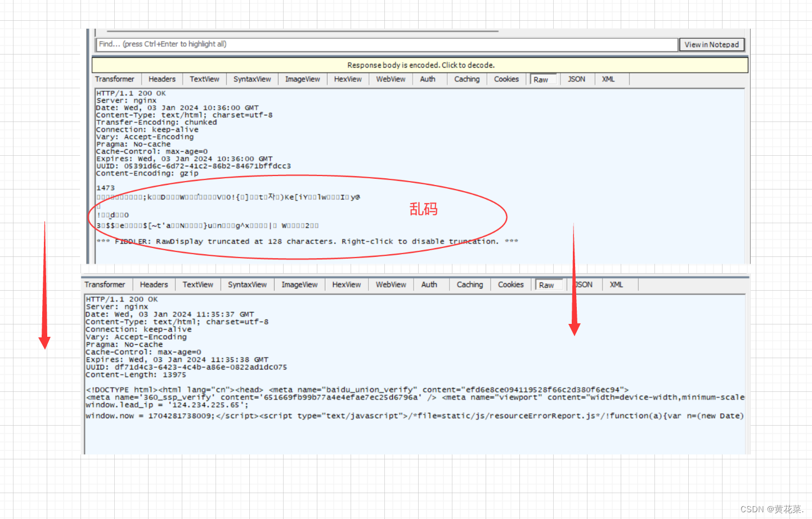
Task: Click 'Content-Encoding: gzip' header line
Action: coord(147,173)
